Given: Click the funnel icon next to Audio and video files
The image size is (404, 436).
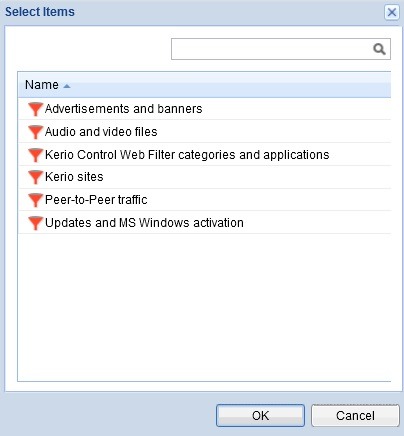Looking at the screenshot, I should pyautogui.click(x=35, y=132).
